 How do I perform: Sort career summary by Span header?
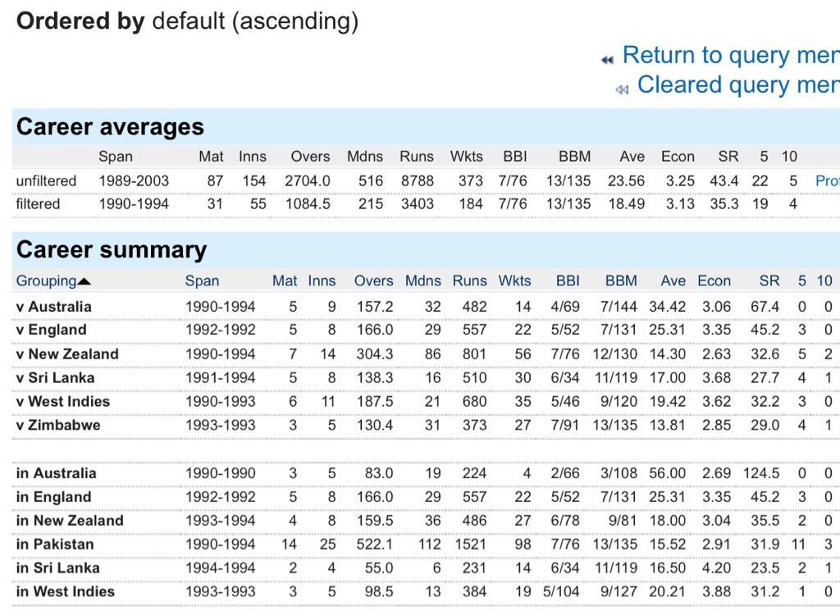pyautogui.click(x=202, y=281)
